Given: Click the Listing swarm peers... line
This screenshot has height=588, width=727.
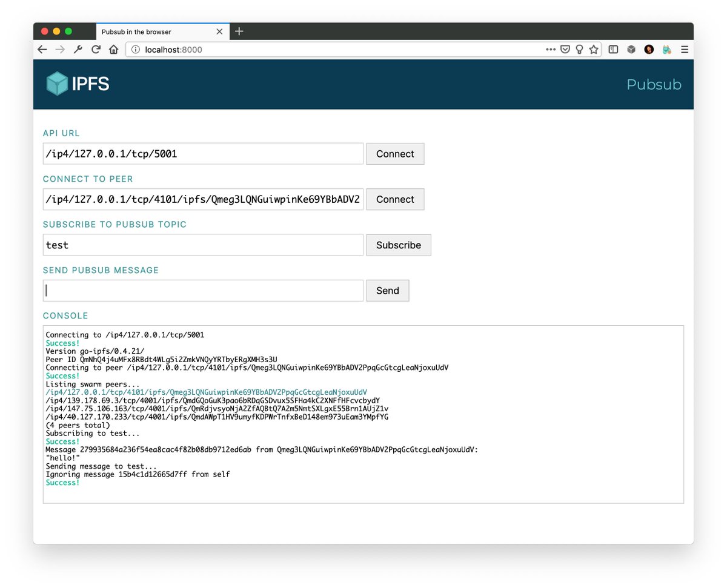Looking at the screenshot, I should pos(93,385).
